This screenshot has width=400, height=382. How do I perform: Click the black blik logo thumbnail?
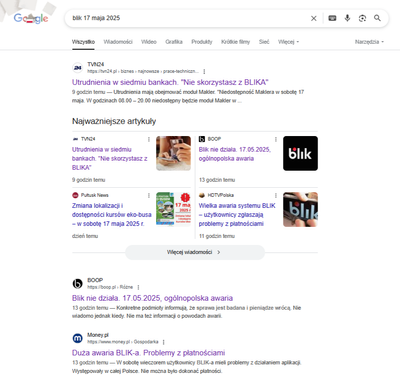[x=300, y=153]
